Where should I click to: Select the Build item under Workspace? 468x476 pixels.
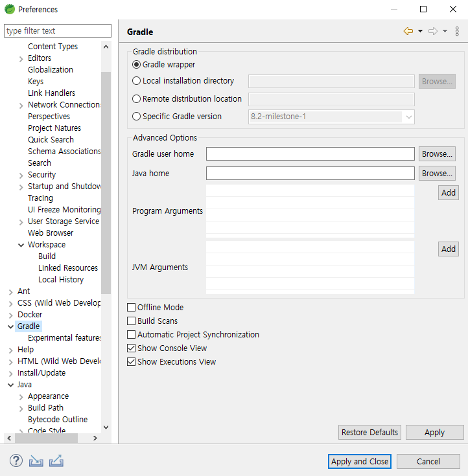pyautogui.click(x=47, y=256)
